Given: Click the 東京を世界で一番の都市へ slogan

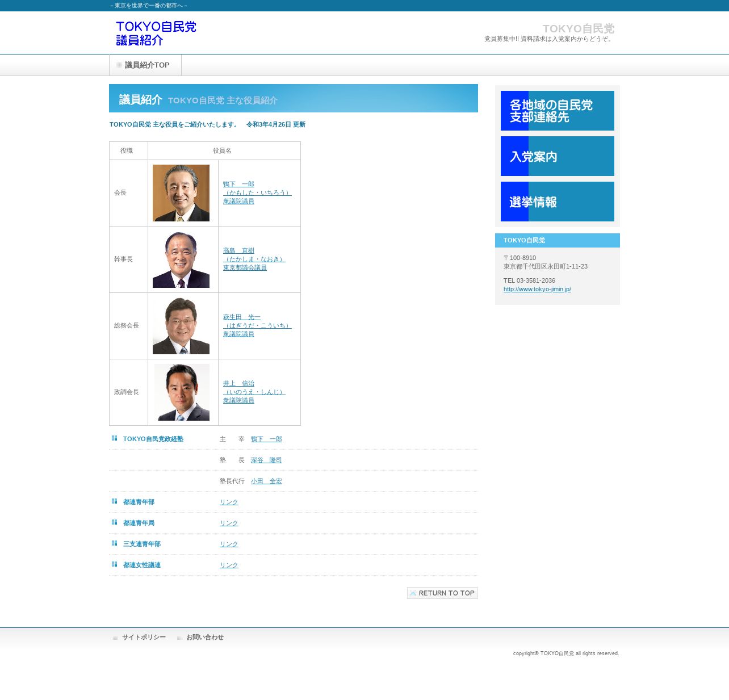Looking at the screenshot, I should [149, 6].
